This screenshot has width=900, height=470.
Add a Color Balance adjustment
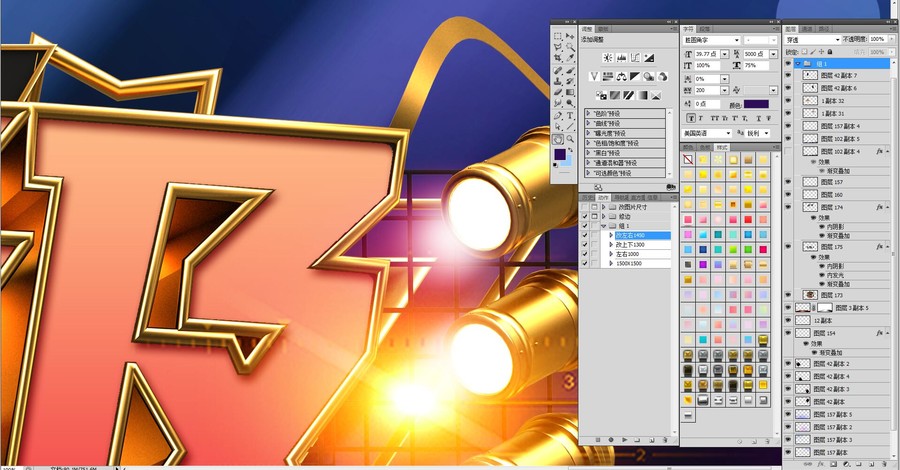tap(622, 76)
